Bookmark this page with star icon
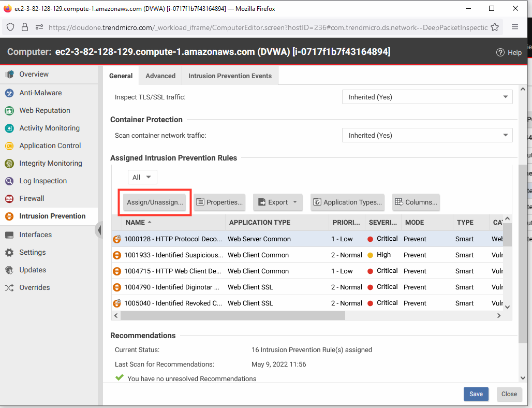The image size is (532, 408). pyautogui.click(x=495, y=27)
